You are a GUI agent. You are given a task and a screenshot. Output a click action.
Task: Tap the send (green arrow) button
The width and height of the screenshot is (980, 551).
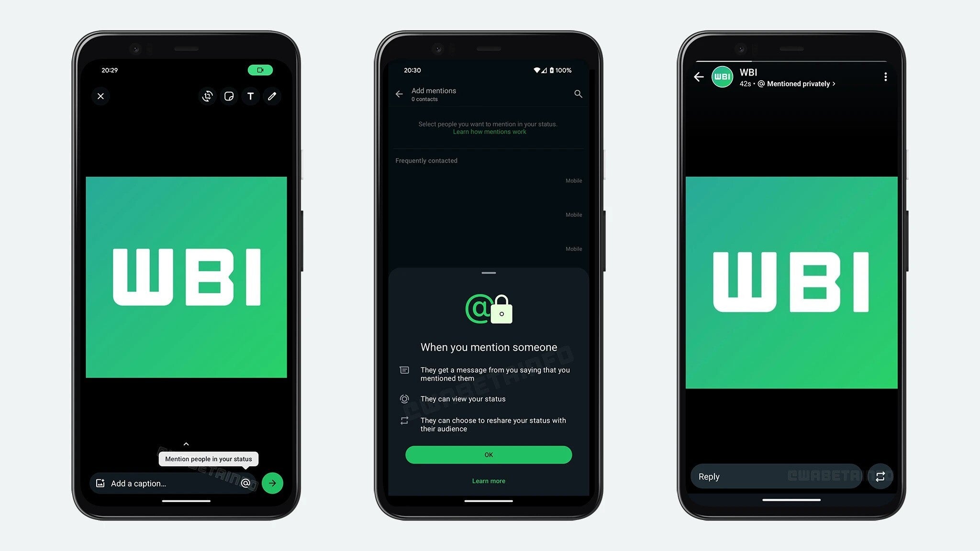[273, 483]
